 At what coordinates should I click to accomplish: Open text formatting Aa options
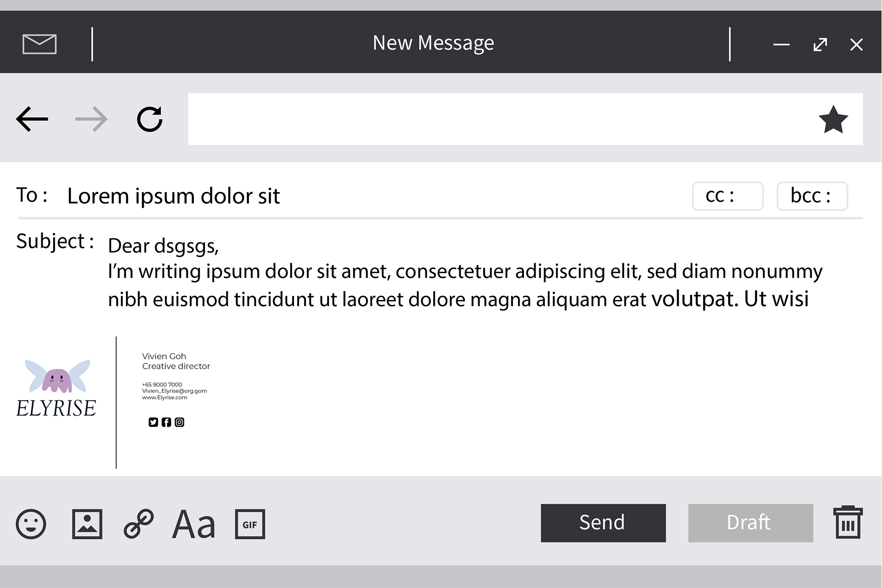[x=193, y=524]
